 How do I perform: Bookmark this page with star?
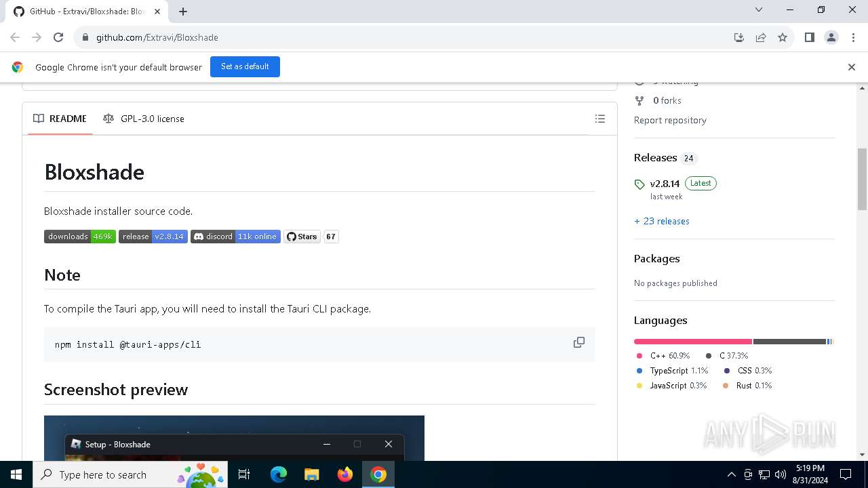pos(783,37)
